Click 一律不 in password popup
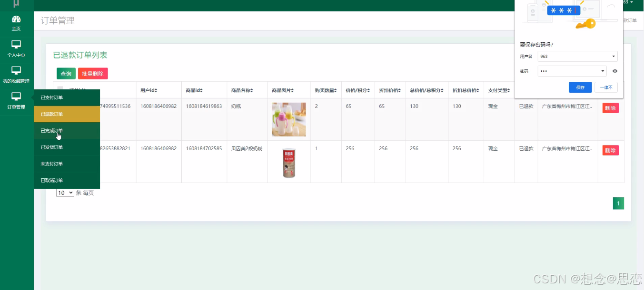 pyautogui.click(x=606, y=87)
